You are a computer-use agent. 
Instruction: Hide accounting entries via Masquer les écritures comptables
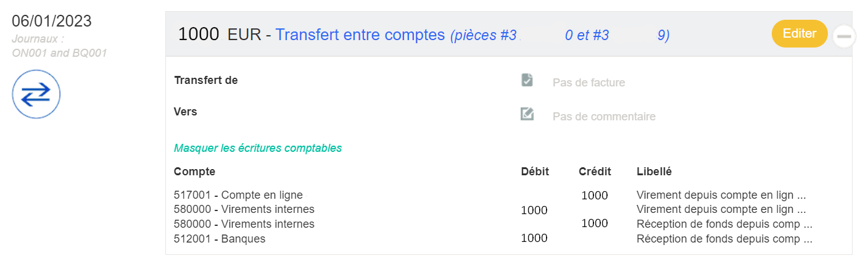(258, 148)
